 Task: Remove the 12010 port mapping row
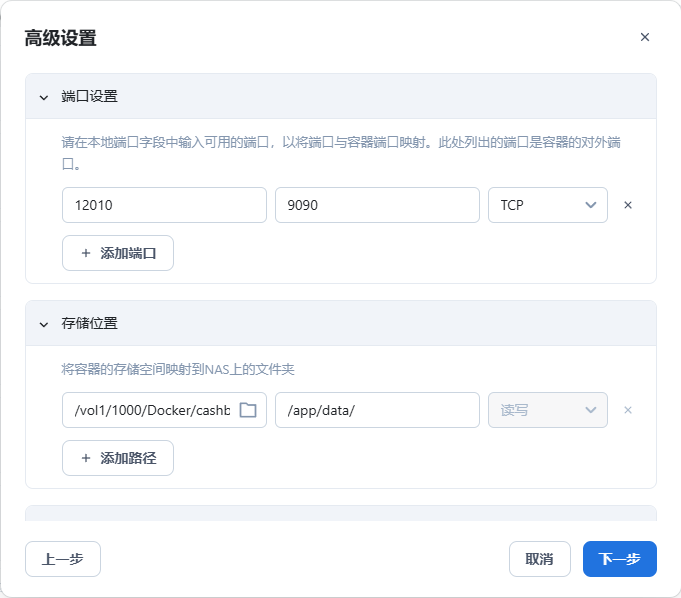tap(628, 205)
